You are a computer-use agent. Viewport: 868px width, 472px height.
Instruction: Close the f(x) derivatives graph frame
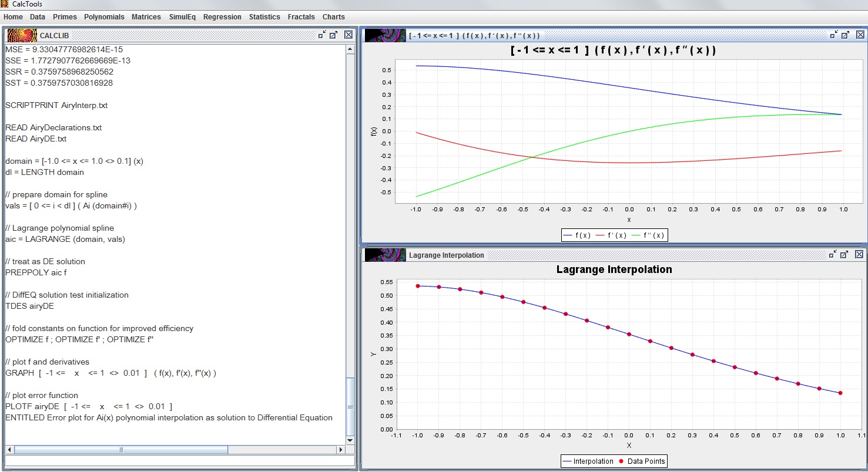point(859,35)
